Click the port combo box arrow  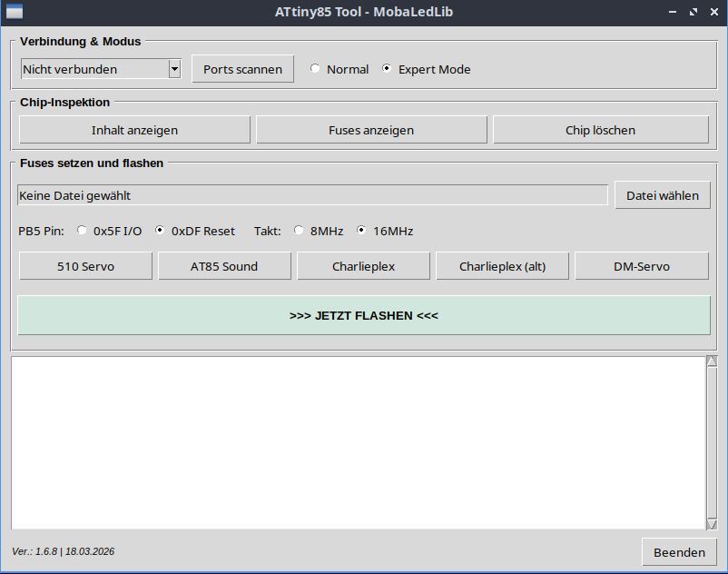[174, 69]
